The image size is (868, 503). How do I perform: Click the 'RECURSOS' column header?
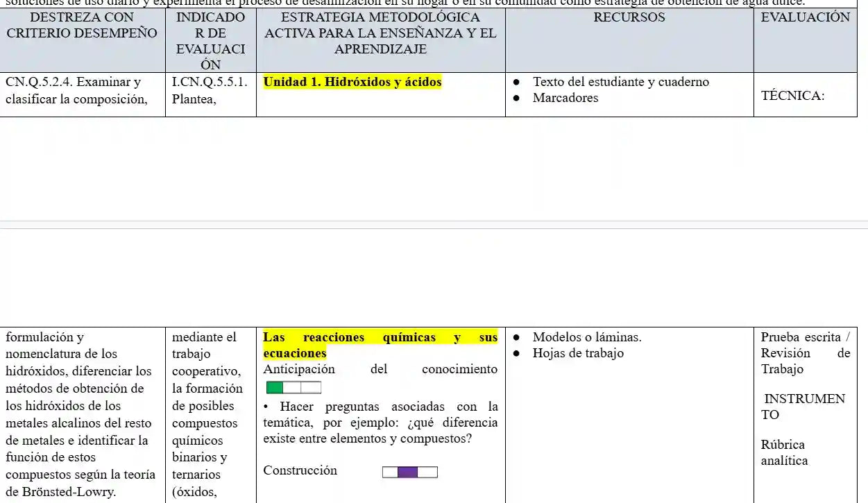pyautogui.click(x=629, y=17)
